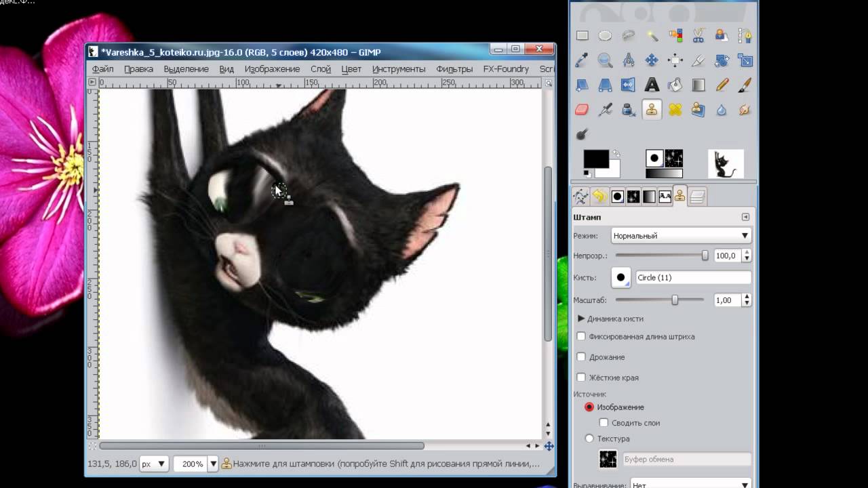Open the 200% zoom dropdown

(x=213, y=464)
